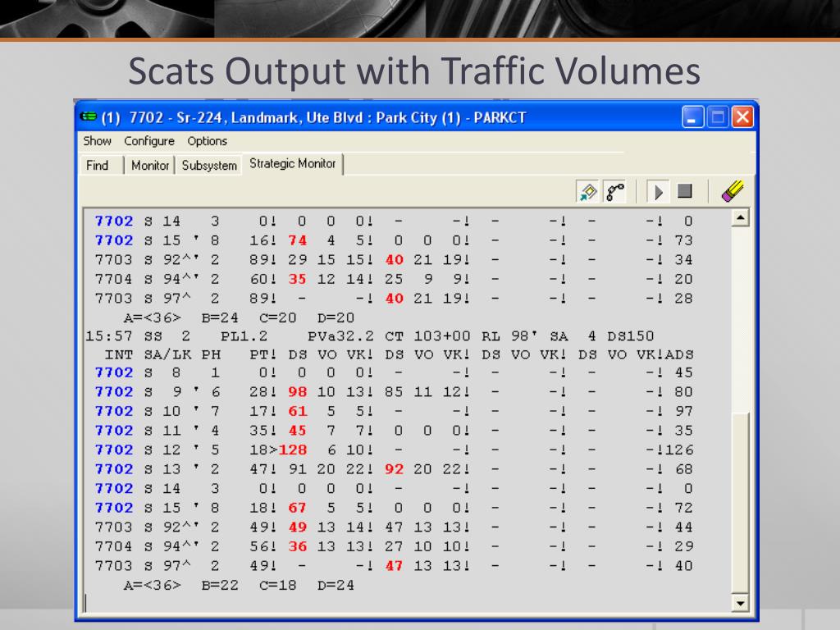The width and height of the screenshot is (840, 630).
Task: Click the SA/LK column header
Action: click(x=167, y=354)
